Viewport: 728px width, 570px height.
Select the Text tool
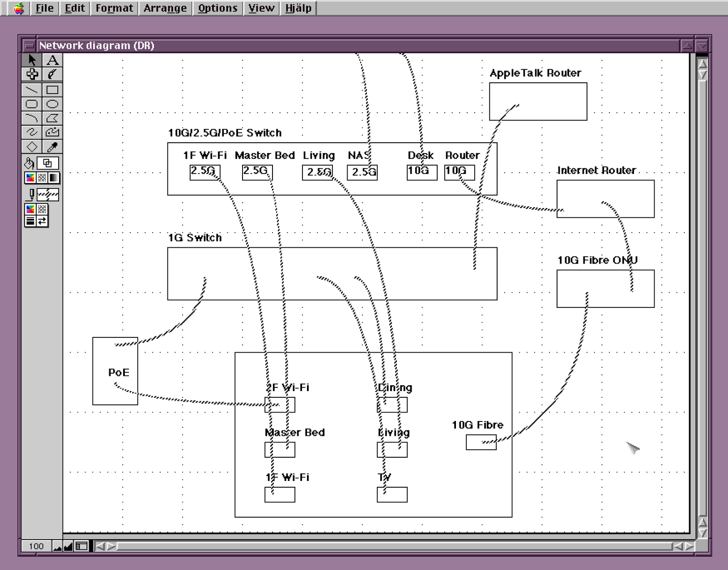coord(52,60)
